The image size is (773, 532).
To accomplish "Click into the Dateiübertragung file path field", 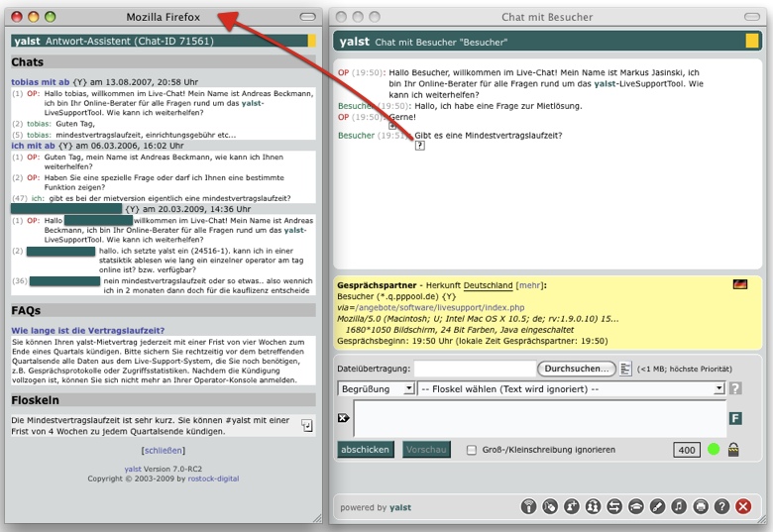I will 475,369.
